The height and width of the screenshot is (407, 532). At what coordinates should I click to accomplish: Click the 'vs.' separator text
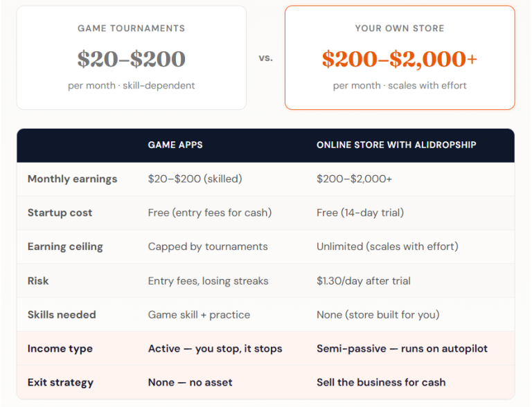(x=265, y=58)
